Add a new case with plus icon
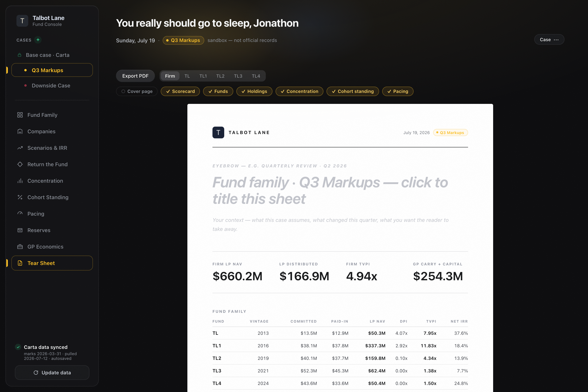The height and width of the screenshot is (392, 588). [x=38, y=40]
